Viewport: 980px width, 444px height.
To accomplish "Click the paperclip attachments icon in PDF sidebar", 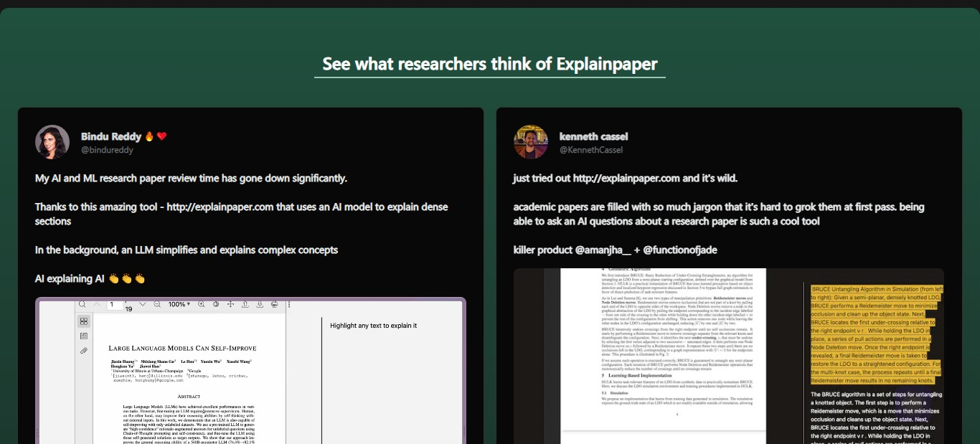I will (84, 351).
